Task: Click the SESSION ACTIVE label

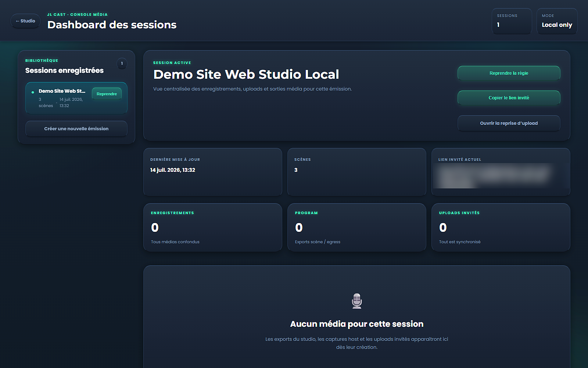Action: (172, 63)
